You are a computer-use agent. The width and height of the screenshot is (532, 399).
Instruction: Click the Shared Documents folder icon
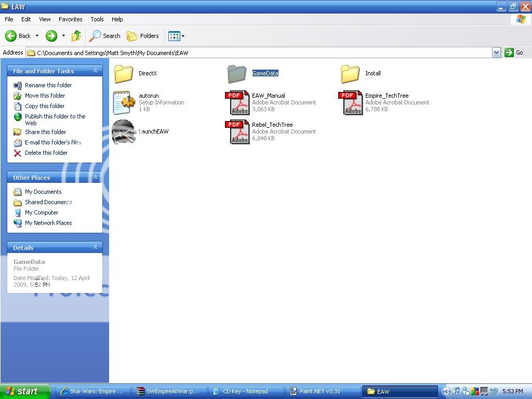18,203
